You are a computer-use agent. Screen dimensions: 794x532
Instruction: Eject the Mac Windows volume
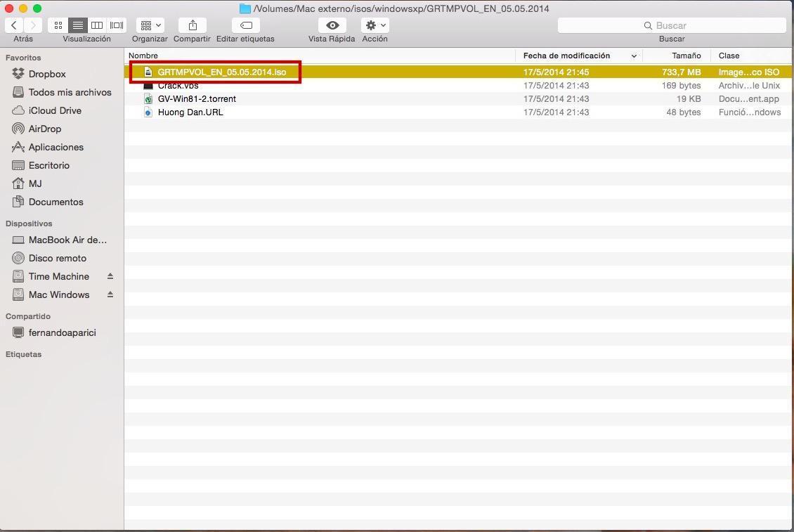pos(110,294)
